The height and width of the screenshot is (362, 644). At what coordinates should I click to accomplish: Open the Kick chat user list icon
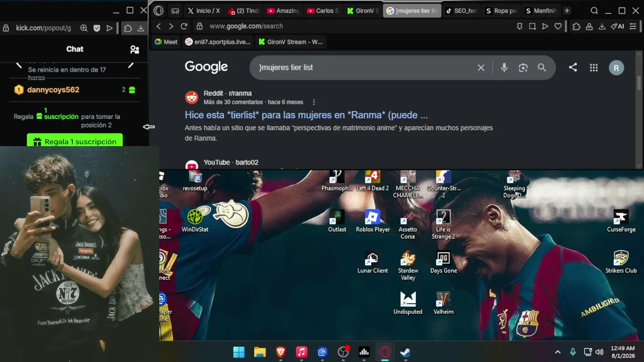coord(134,49)
